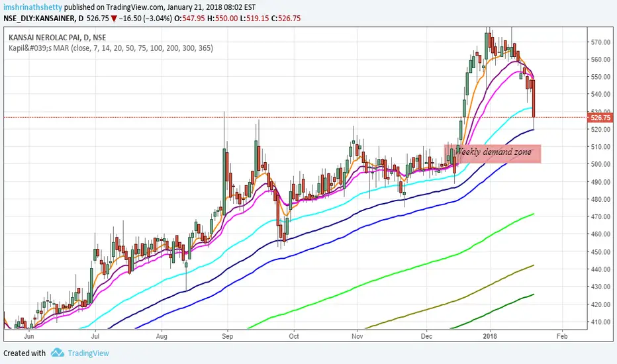The height and width of the screenshot is (364, 617).
Task: Select the NSE_DLY:KANSAINER, D symbol header text
Action: [44, 18]
